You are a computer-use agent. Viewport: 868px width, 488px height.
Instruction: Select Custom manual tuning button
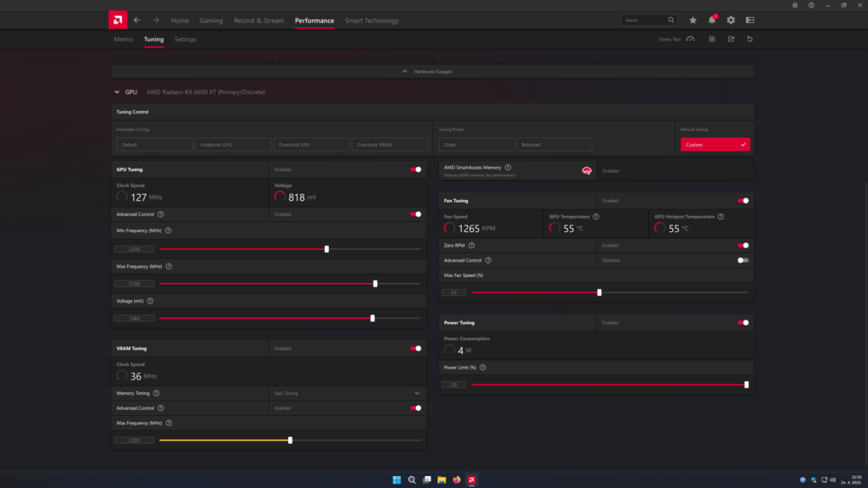pos(715,144)
